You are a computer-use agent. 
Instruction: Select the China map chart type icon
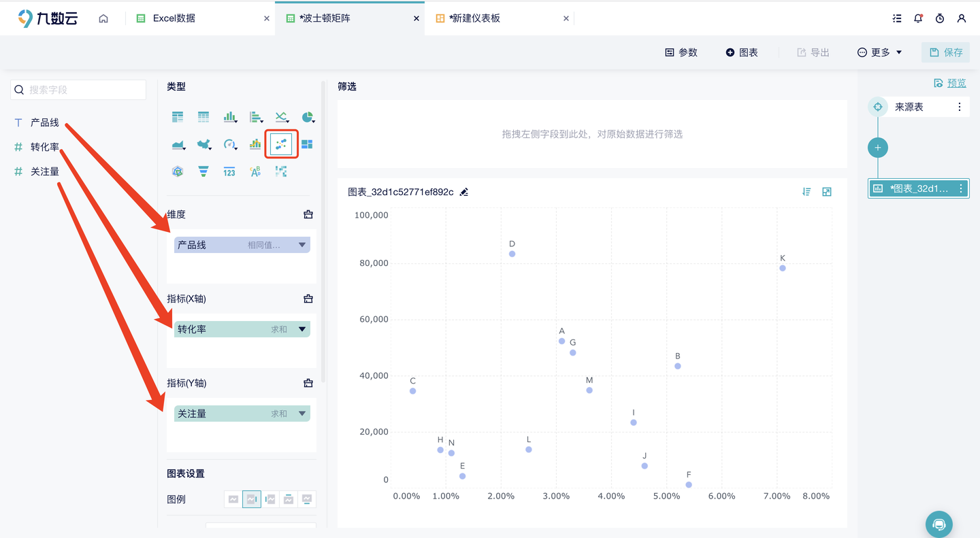point(204,144)
